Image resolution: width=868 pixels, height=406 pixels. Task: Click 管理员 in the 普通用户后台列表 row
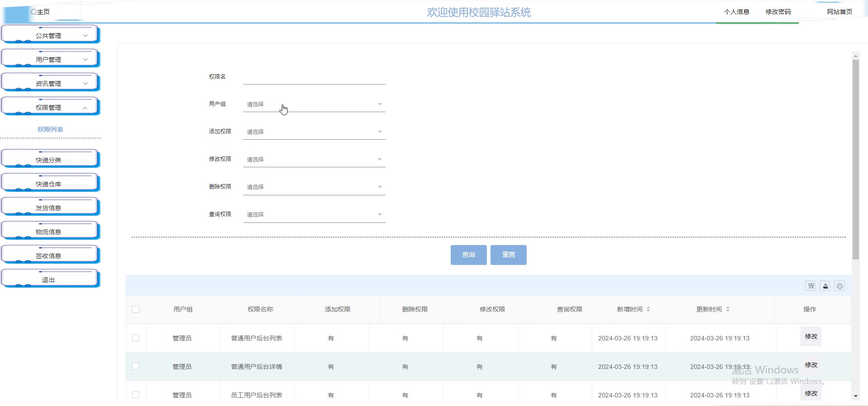(x=182, y=338)
